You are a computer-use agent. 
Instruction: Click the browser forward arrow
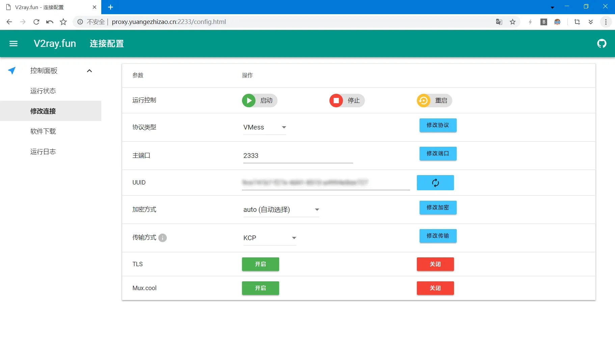click(23, 22)
